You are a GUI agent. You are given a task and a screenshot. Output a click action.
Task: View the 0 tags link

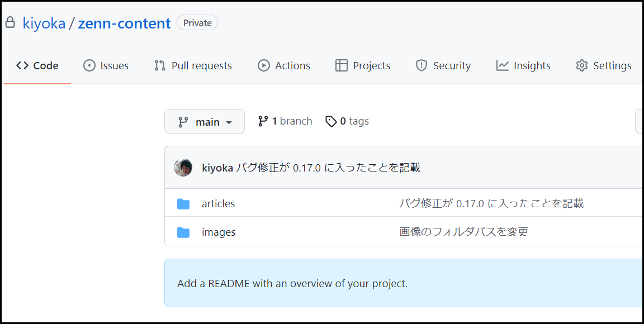pos(347,121)
